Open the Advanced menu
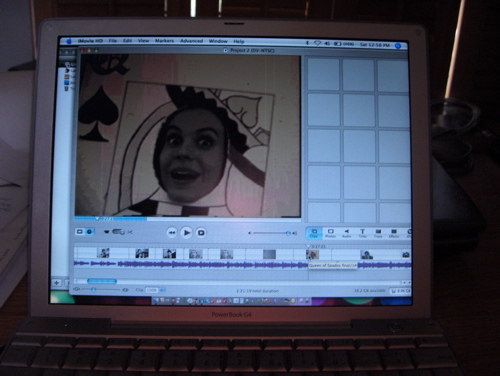500x376 pixels. (x=191, y=41)
